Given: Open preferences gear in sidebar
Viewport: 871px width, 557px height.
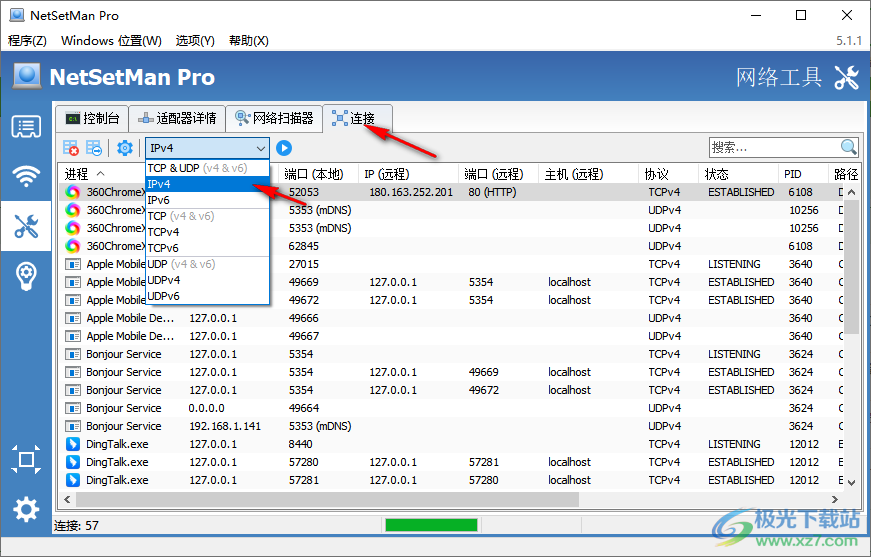Looking at the screenshot, I should pos(26,509).
